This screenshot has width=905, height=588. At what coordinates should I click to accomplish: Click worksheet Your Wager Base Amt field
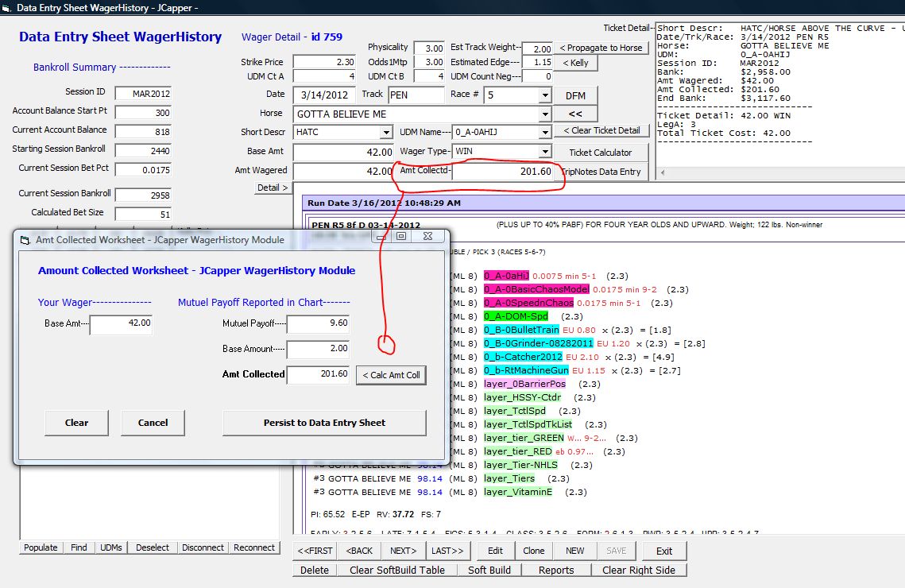coord(121,323)
